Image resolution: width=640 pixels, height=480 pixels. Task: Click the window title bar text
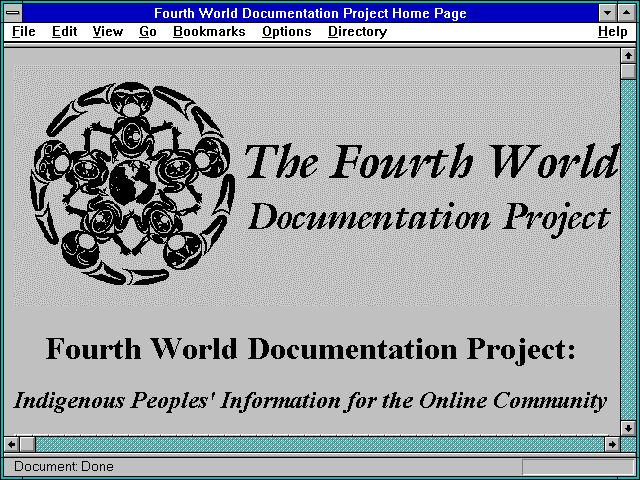click(310, 13)
